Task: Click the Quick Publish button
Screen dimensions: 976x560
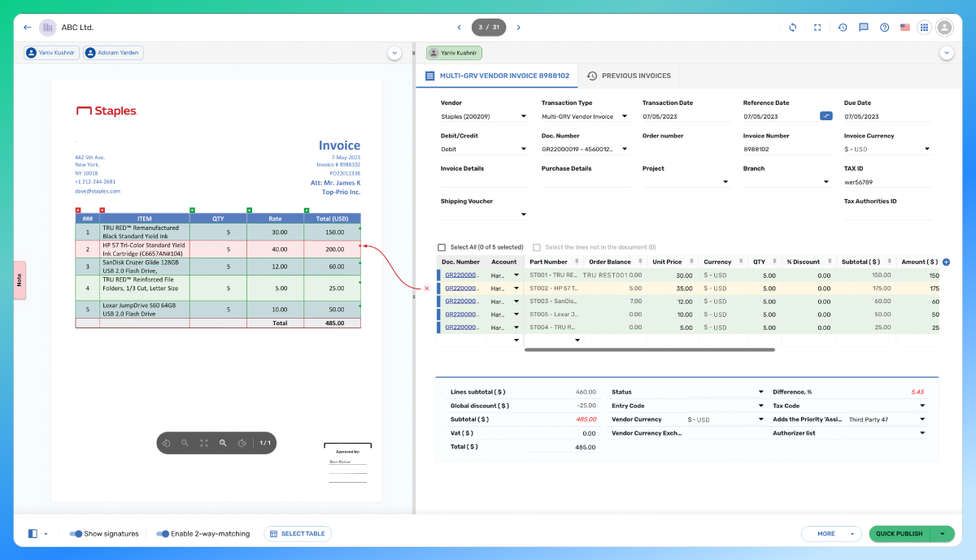Action: 900,534
